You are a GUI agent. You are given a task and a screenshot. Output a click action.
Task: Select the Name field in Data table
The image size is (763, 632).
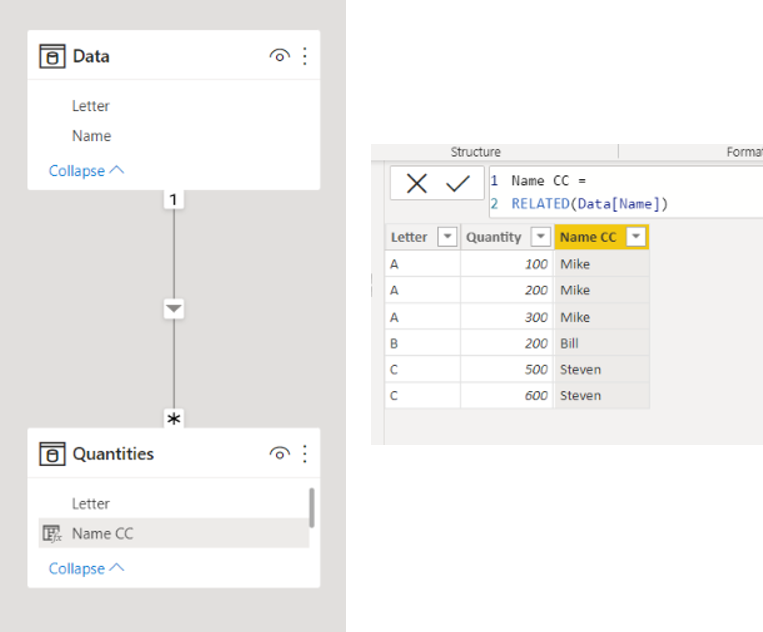click(x=91, y=136)
